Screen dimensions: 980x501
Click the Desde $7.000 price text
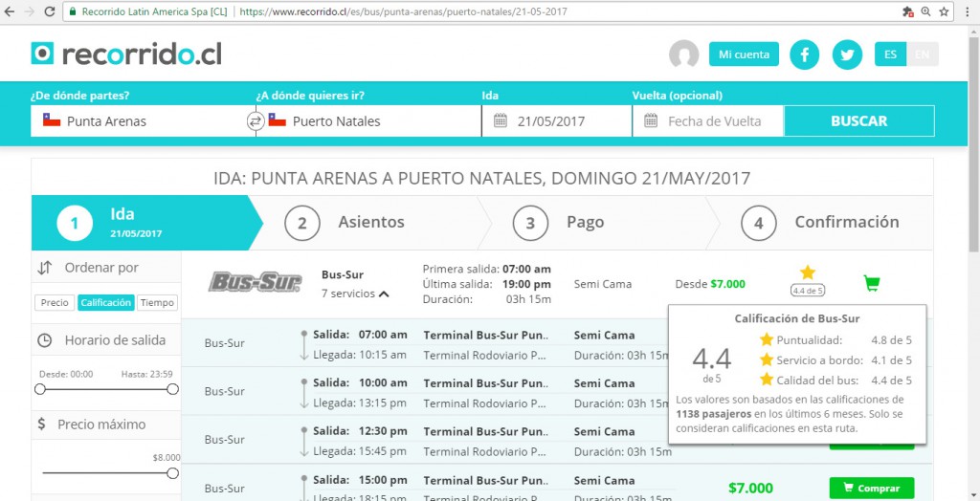(710, 284)
